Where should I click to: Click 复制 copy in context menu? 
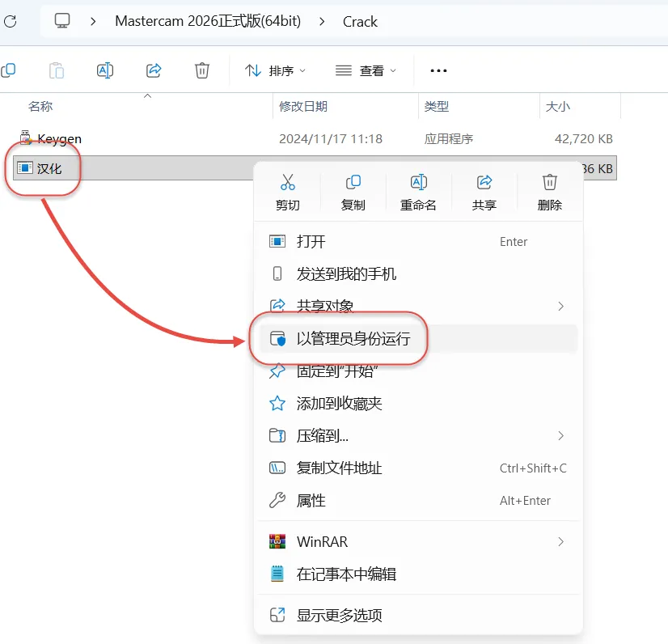(x=353, y=193)
